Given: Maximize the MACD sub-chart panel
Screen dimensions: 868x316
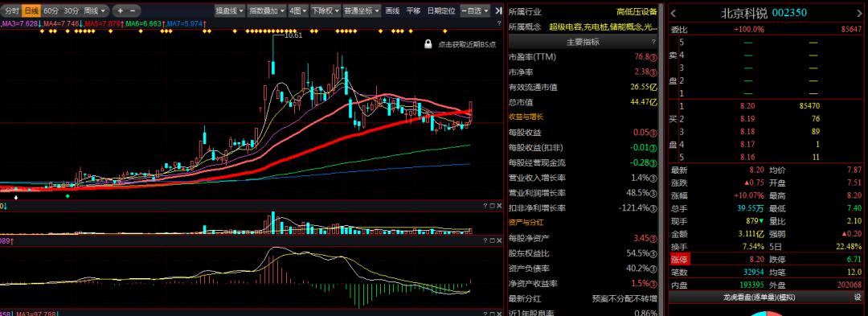Looking at the screenshot, I should coord(492,240).
